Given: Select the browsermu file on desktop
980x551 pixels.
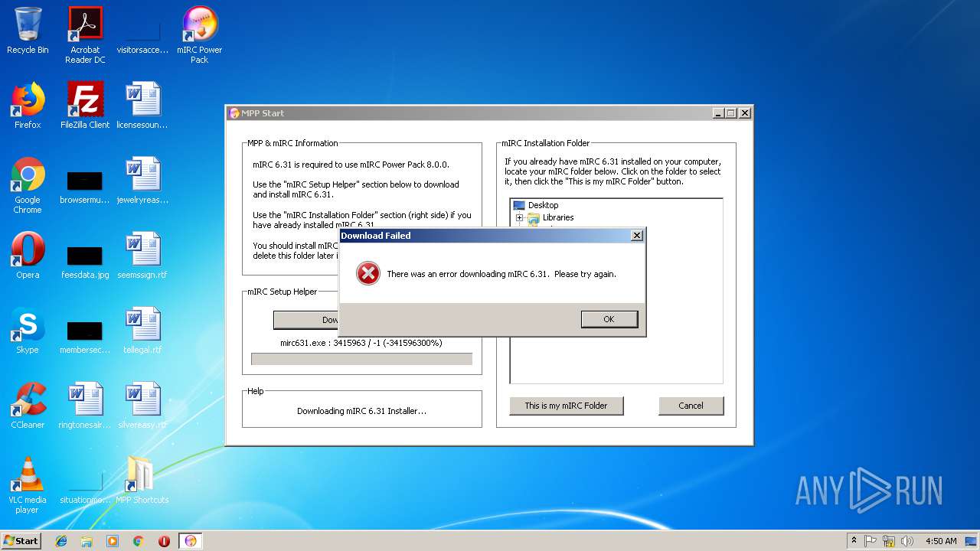Looking at the screenshot, I should pyautogui.click(x=85, y=186).
